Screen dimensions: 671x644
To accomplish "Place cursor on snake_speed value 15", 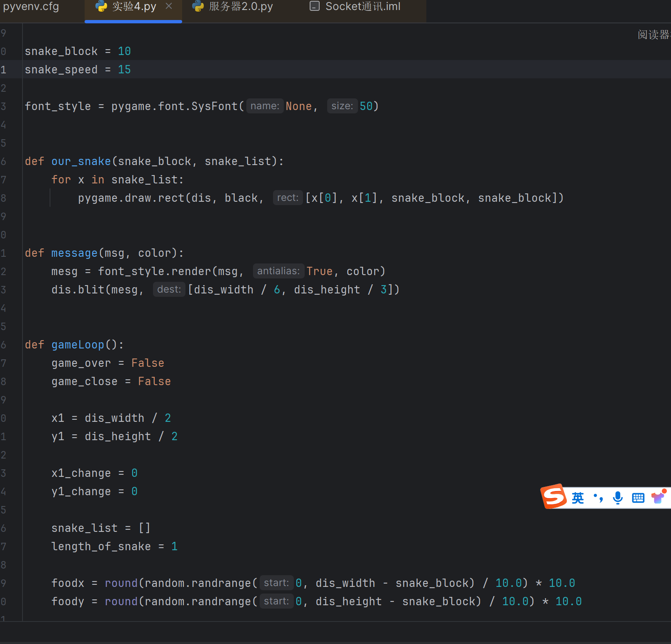I will pos(124,70).
